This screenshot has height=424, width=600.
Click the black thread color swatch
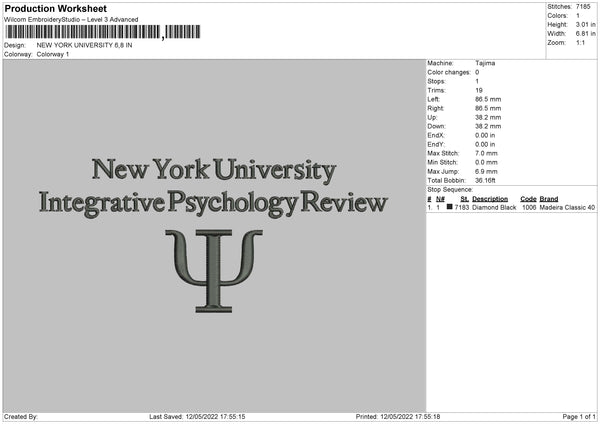(x=450, y=207)
